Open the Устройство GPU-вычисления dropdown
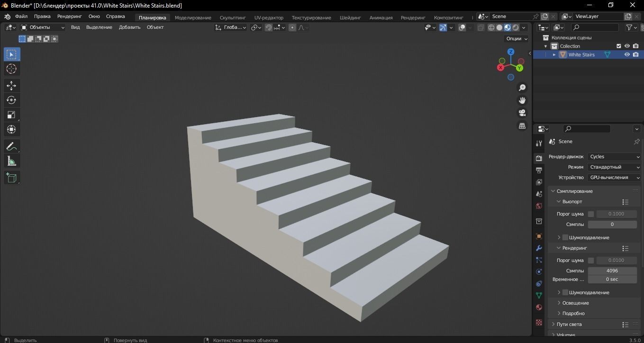Screen dimensions: 644x343 tap(614, 178)
